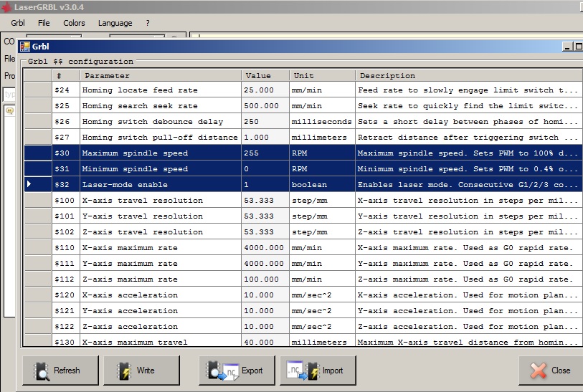Click the boolean unit cell
The image size is (583, 392).
[x=322, y=184]
